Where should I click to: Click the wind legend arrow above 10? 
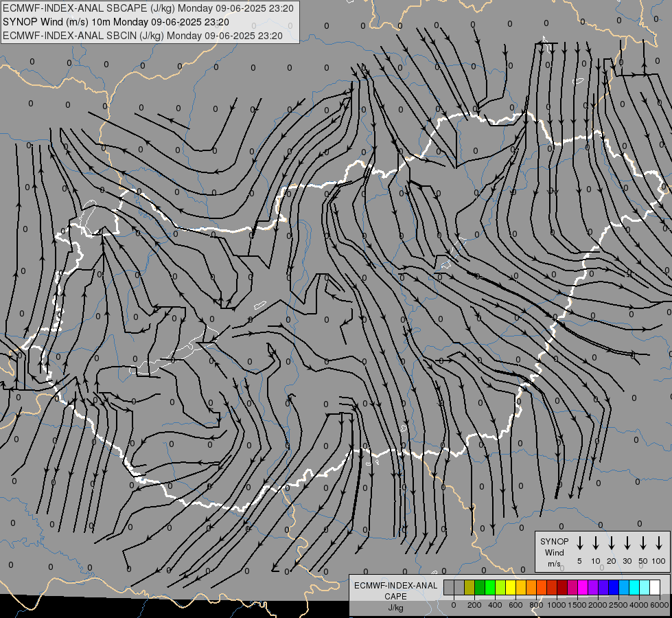coord(596,543)
